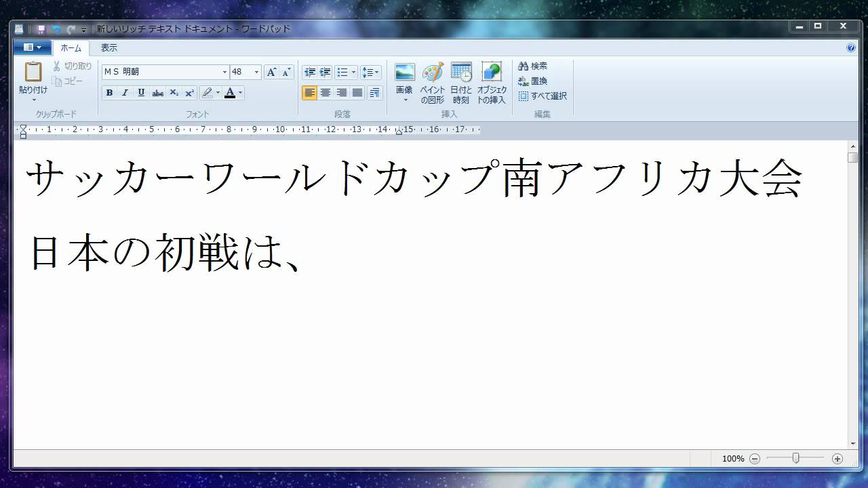Center-align the paragraph text

325,93
